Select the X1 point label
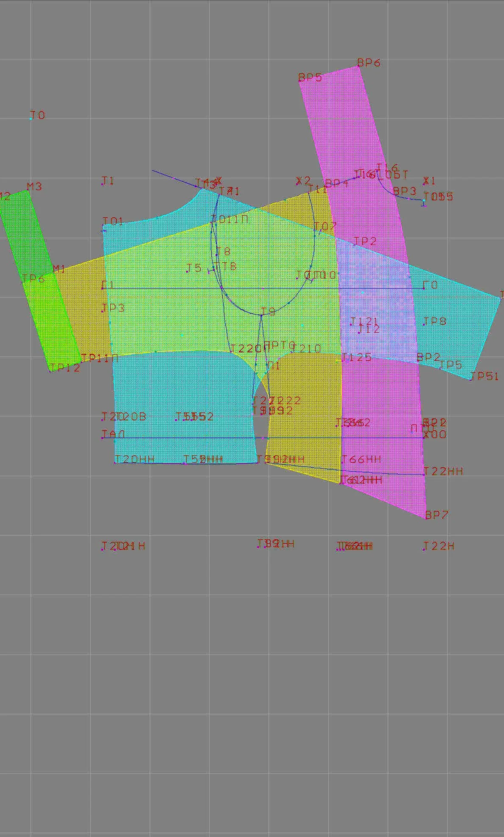The image size is (504, 837). 429,181
